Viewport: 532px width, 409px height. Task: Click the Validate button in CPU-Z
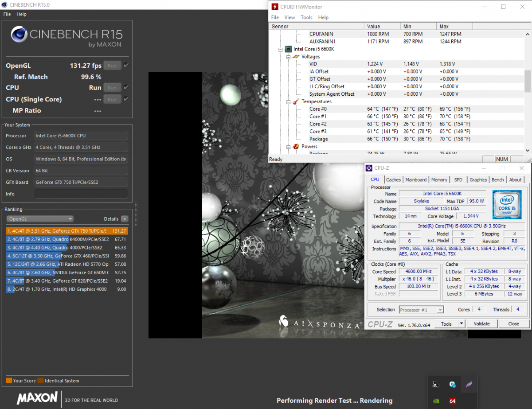(481, 324)
